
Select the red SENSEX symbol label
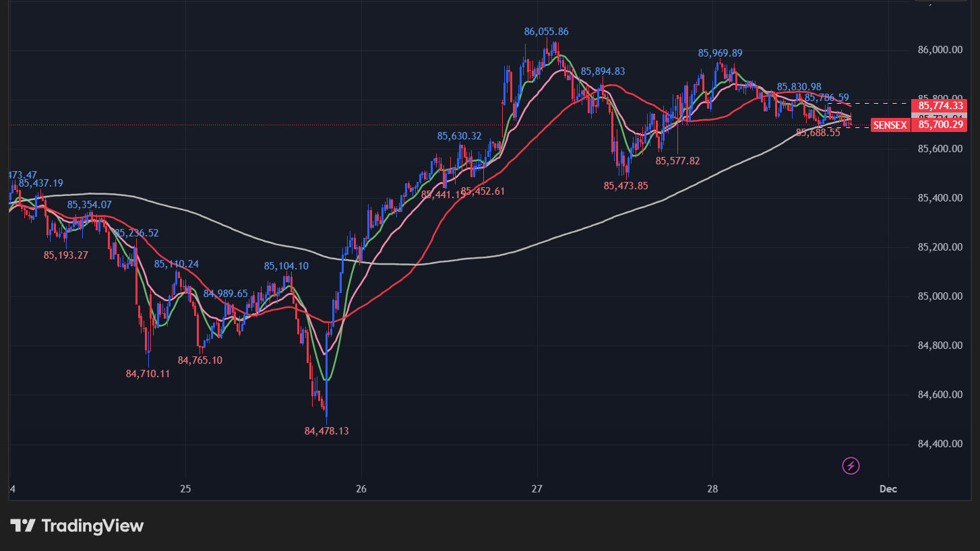[890, 125]
